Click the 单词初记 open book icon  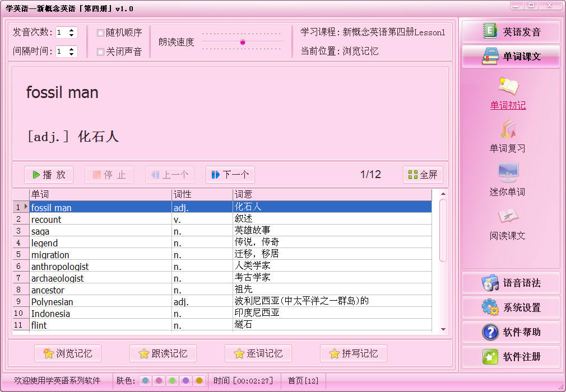(x=508, y=87)
